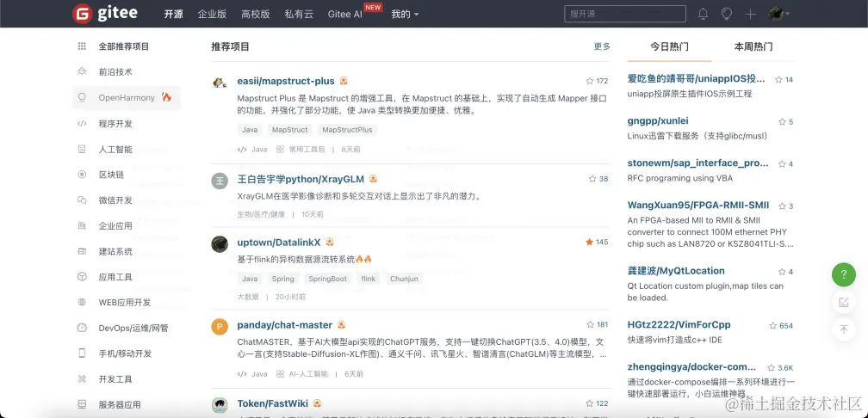Click the Gitee logo
The image size is (868, 418).
(105, 13)
